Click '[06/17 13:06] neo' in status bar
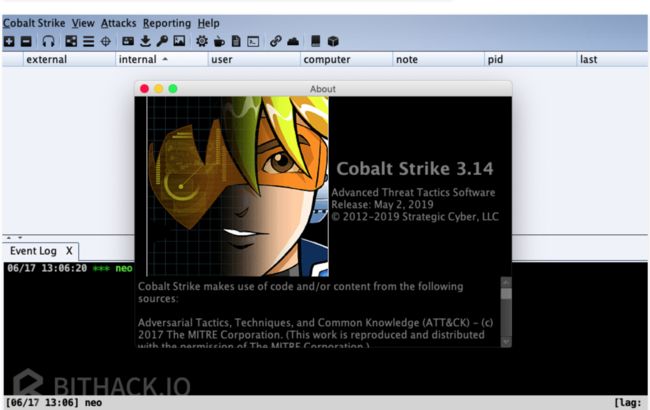The width and height of the screenshot is (650, 410). [53, 403]
